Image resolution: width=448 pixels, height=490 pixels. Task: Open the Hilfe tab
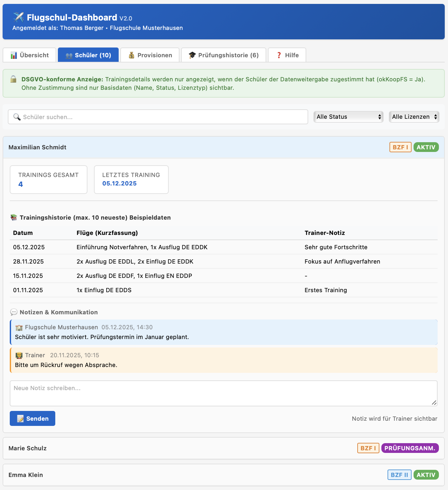[x=287, y=55]
